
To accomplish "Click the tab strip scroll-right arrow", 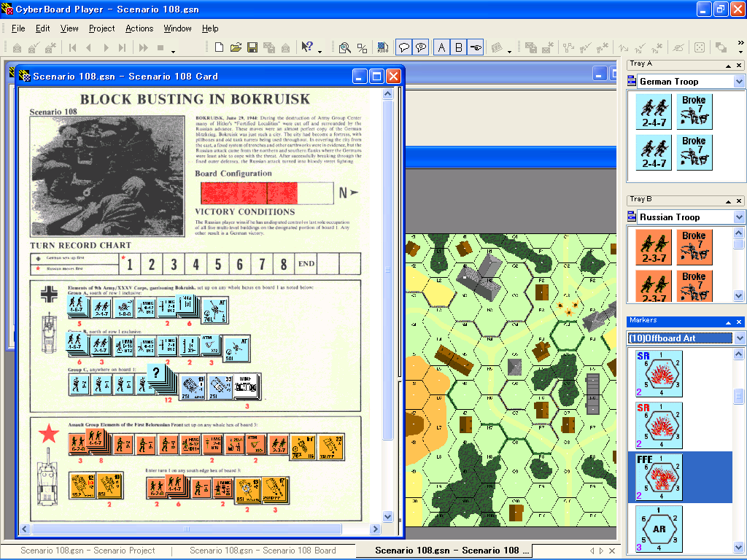I will coord(601,551).
